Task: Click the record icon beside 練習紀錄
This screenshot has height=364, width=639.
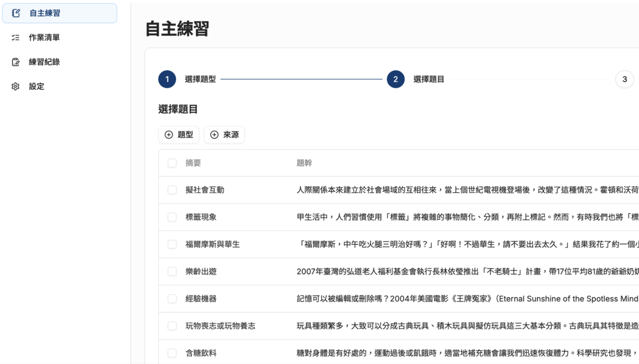Action: (x=15, y=62)
